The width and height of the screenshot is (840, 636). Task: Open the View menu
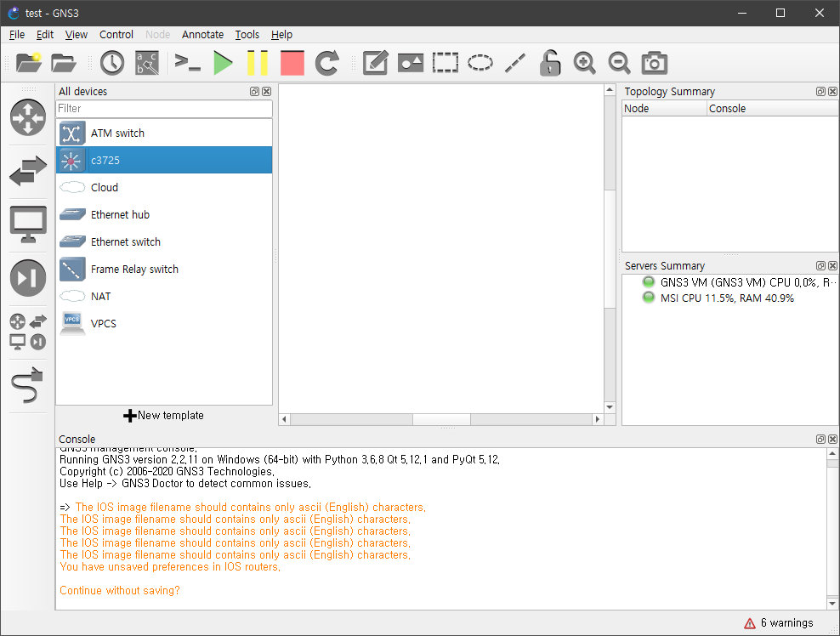pos(76,35)
